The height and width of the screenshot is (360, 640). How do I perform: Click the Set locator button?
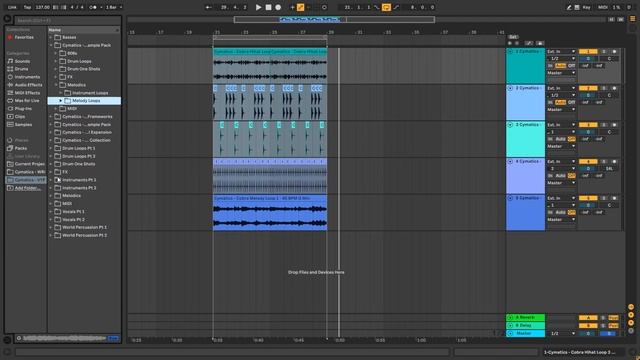pos(513,37)
